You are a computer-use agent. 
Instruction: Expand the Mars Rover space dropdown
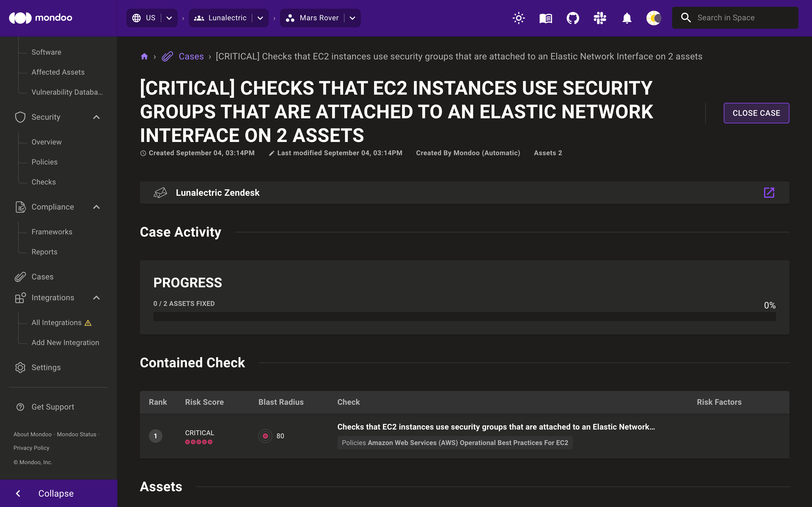352,17
